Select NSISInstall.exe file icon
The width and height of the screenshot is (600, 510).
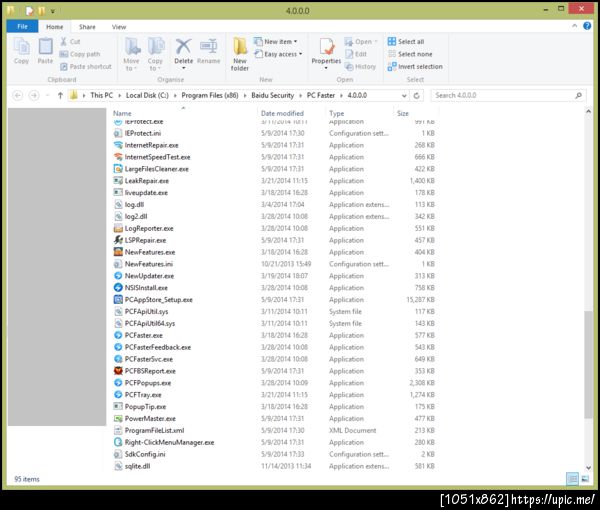118,287
